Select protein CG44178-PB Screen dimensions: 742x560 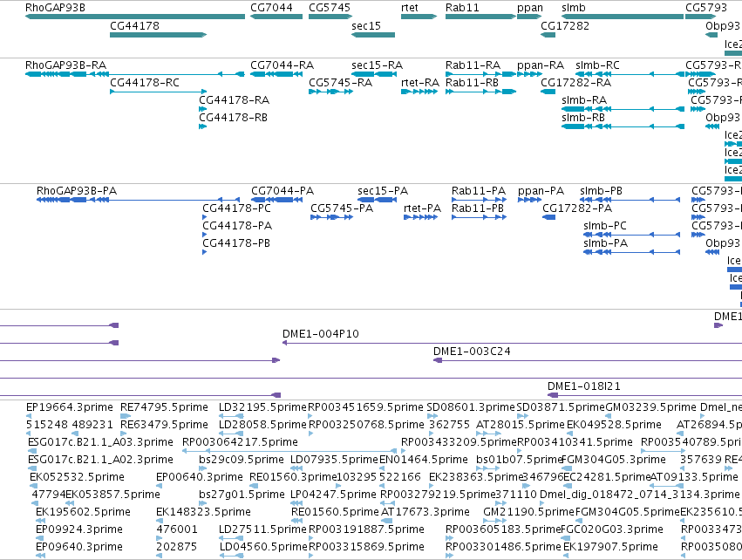click(204, 252)
